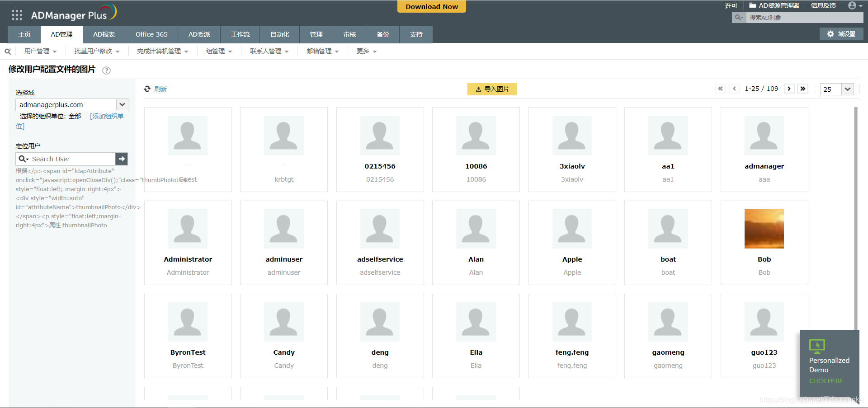
Task: Click the 刷新 refresh link text
Action: coord(160,89)
